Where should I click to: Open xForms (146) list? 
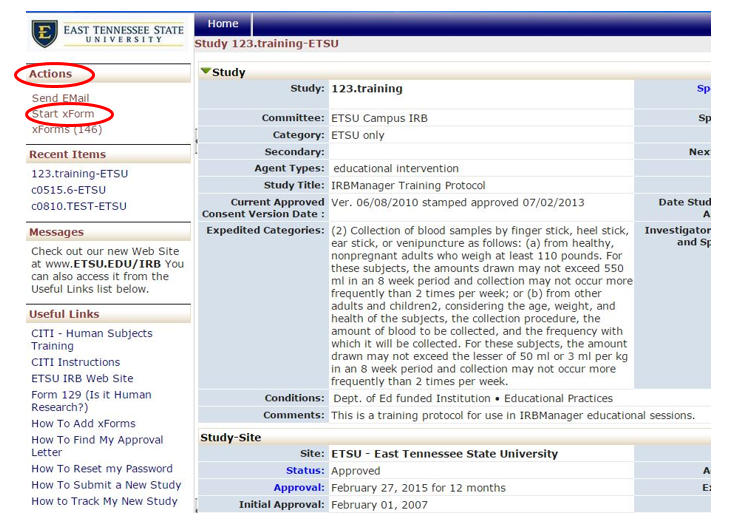66,129
